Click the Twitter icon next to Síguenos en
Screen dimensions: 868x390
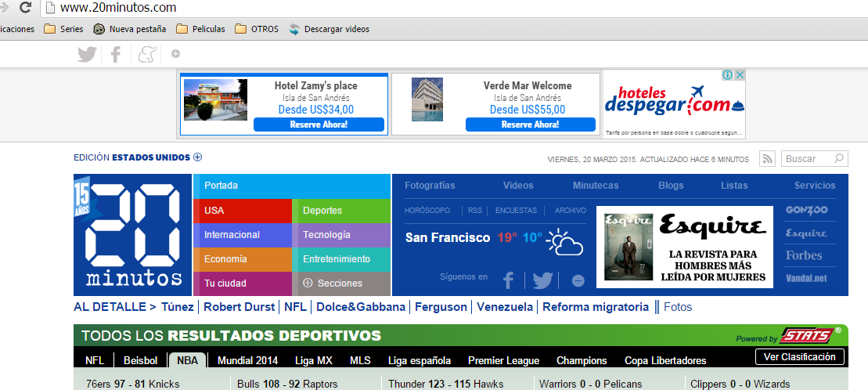(542, 280)
